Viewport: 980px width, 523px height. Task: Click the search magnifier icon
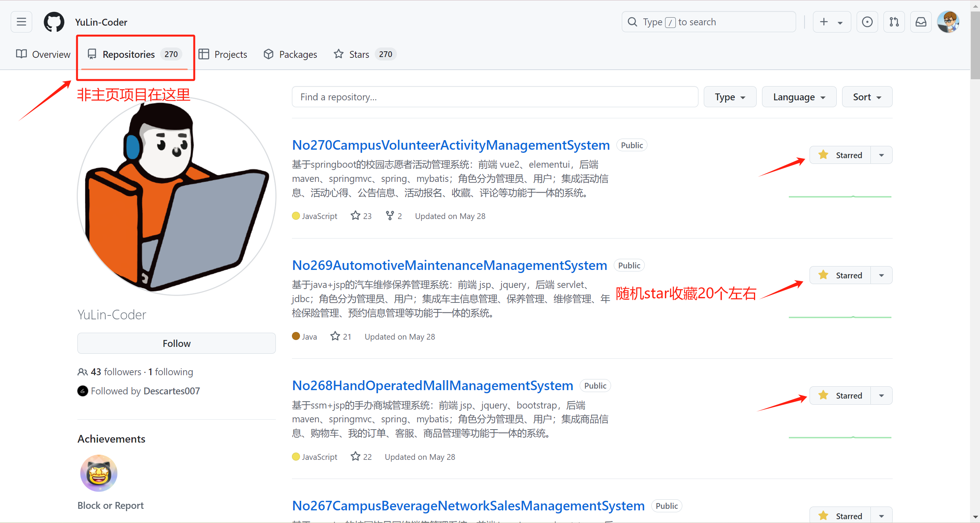tap(633, 22)
